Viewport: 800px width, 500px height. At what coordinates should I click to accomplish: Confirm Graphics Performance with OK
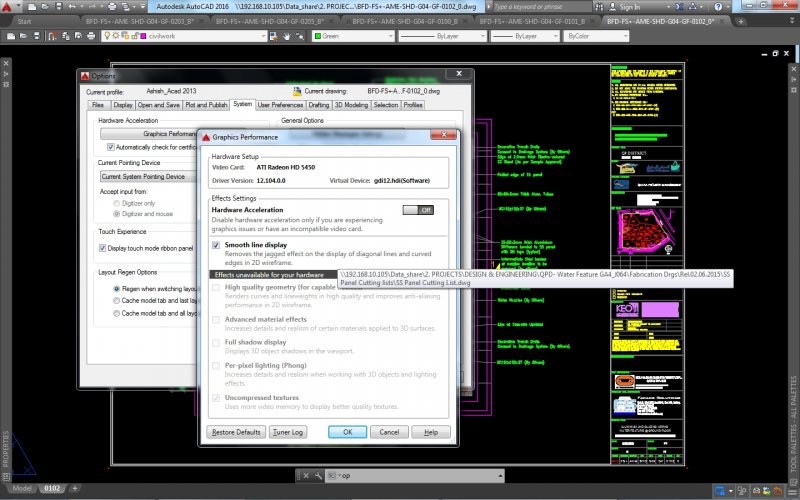click(347, 432)
